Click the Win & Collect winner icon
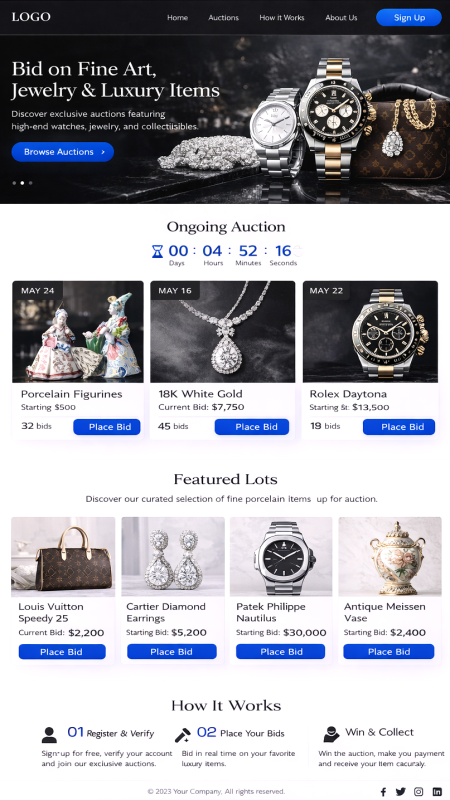The width and height of the screenshot is (450, 800). click(x=331, y=734)
